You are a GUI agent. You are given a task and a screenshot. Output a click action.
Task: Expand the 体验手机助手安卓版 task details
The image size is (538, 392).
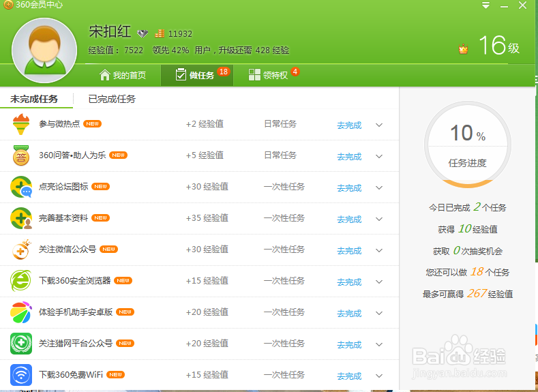click(x=379, y=313)
